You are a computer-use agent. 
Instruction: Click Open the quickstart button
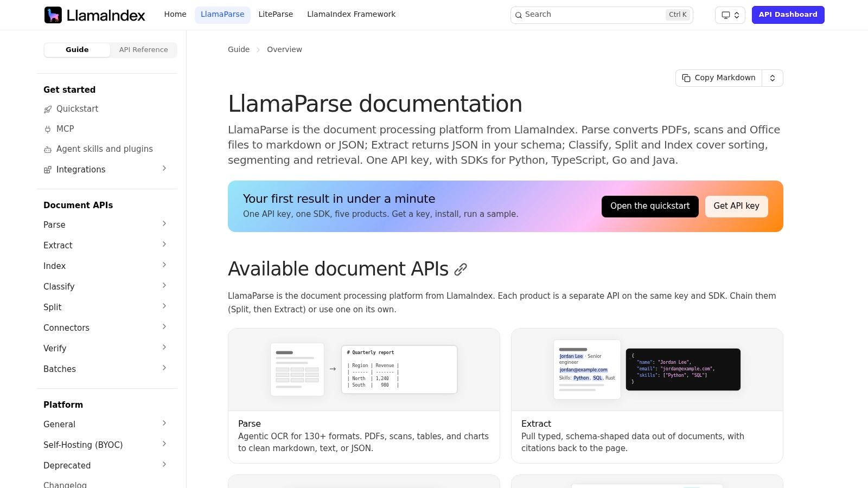coord(650,207)
